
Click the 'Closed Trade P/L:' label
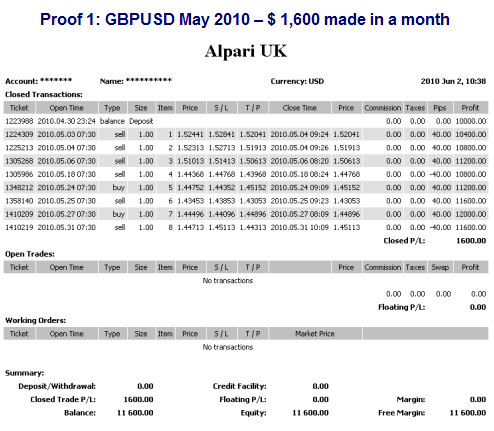63,400
